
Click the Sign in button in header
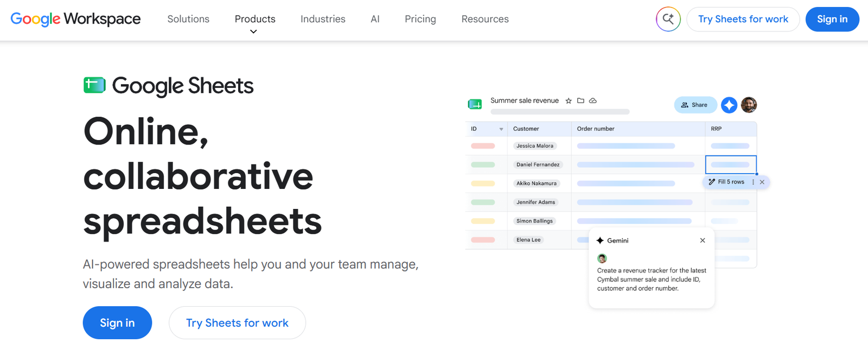coord(832,19)
